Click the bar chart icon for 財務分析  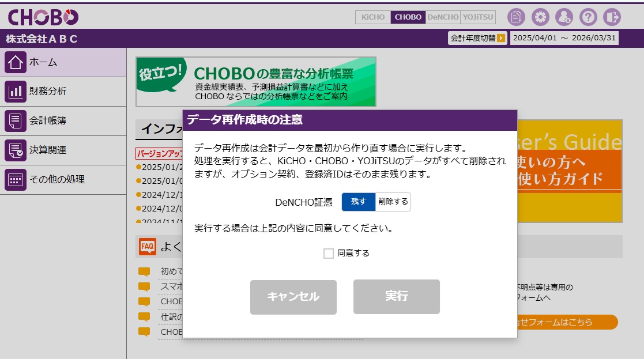(16, 92)
